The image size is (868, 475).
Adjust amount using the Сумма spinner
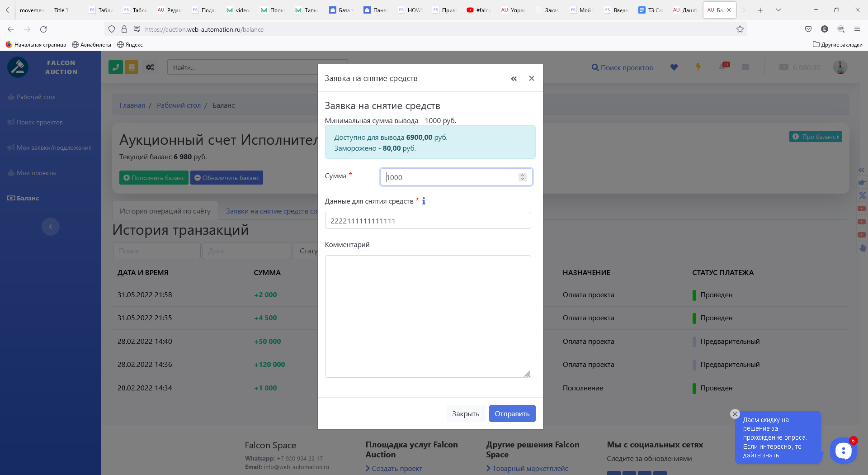523,177
